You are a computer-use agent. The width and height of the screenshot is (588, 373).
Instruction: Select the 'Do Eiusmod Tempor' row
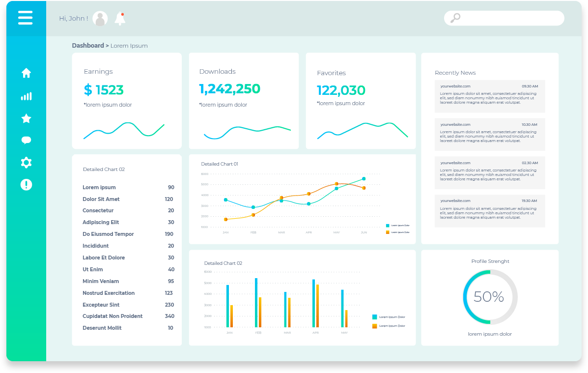(128, 234)
